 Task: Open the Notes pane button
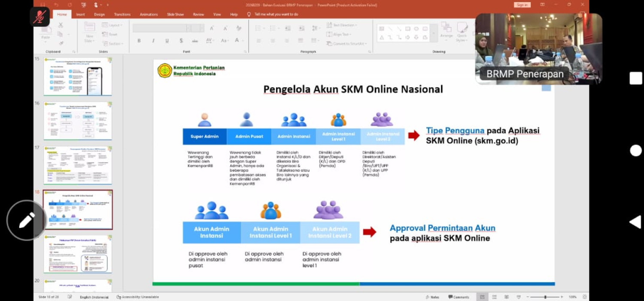pyautogui.click(x=432, y=297)
